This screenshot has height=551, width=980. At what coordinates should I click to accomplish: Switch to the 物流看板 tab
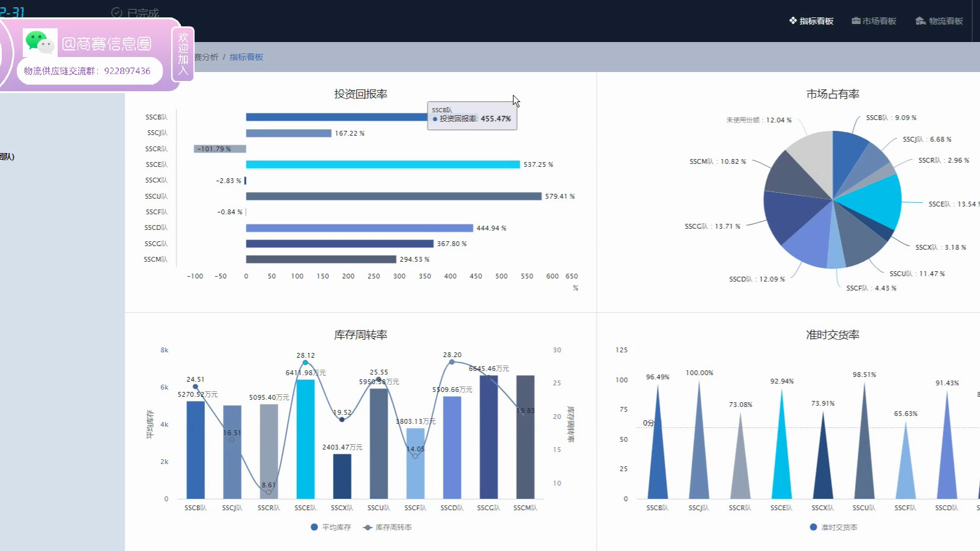coord(939,21)
